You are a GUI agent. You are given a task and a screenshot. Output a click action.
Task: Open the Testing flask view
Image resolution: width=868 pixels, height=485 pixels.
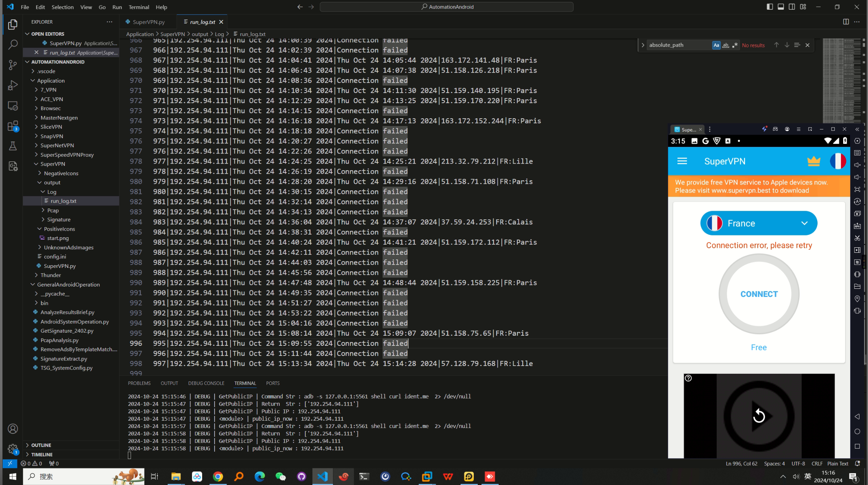tap(13, 146)
